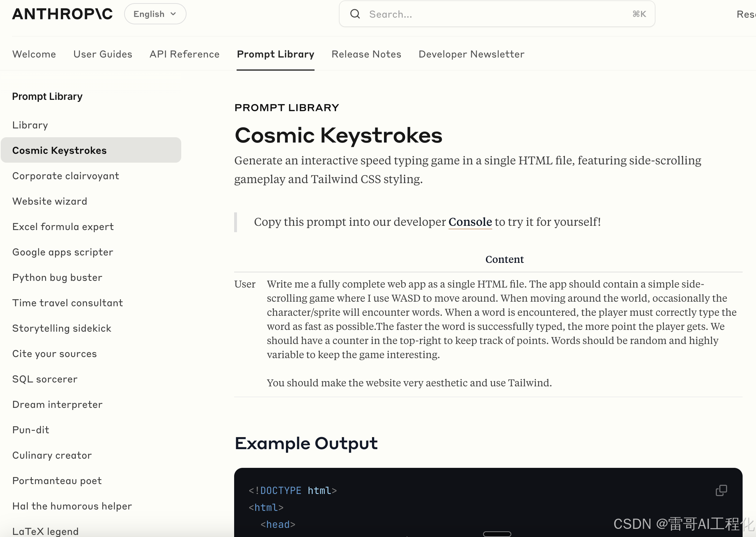Click the horizontal scroll handle below code

pos(497,534)
